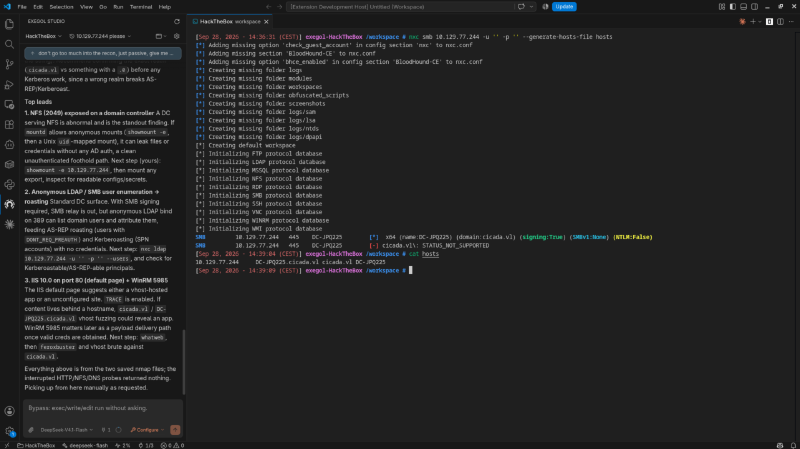Viewport: 800px width, 449px height.
Task: Open the Accounts menu icon
Action: point(9,411)
